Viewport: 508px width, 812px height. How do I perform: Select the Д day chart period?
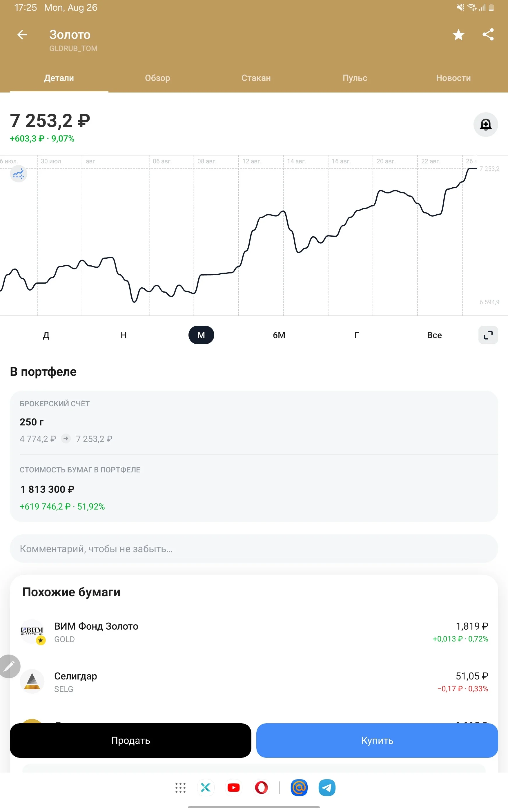(x=46, y=335)
